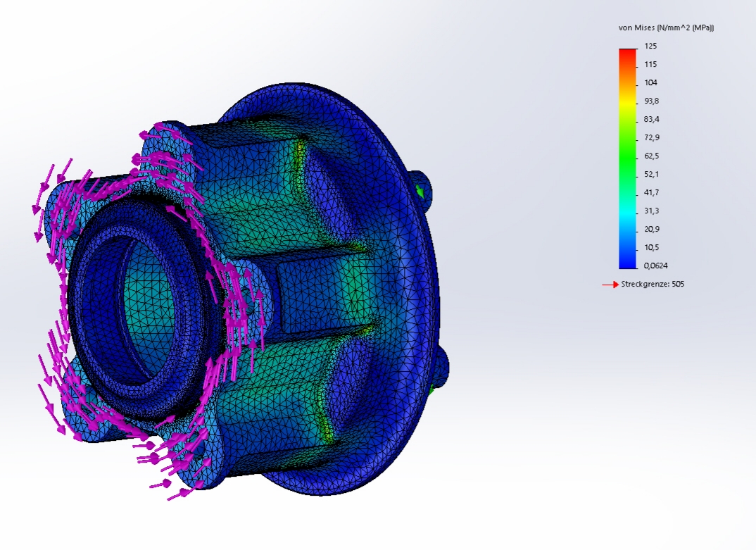Click the red Streckgrenze arrow marker
The image size is (756, 550).
pyautogui.click(x=610, y=285)
